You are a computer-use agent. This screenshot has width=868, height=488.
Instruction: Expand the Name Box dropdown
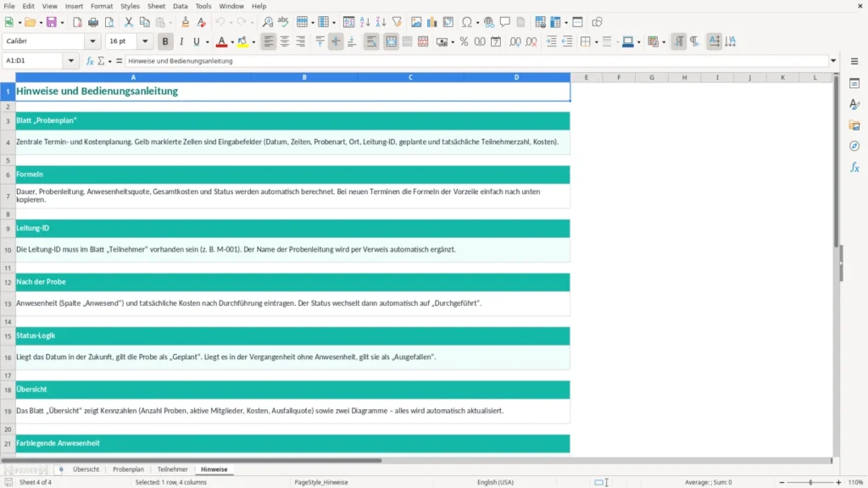71,61
